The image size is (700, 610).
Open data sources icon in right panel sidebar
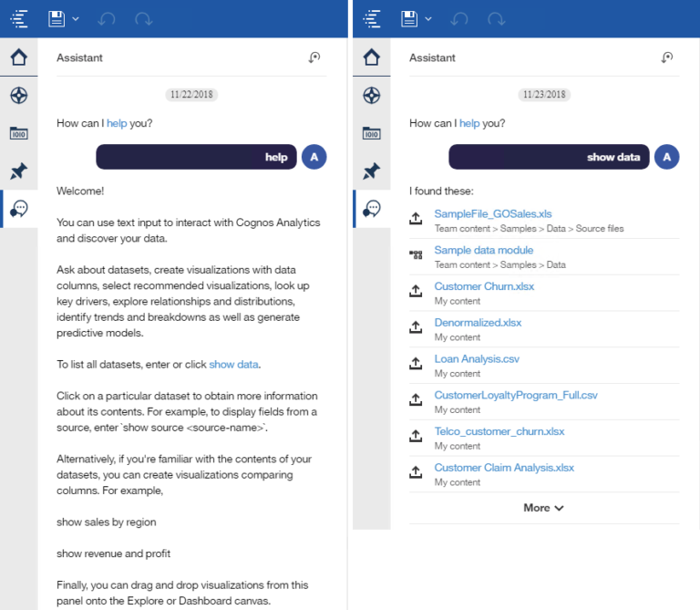pyautogui.click(x=372, y=133)
